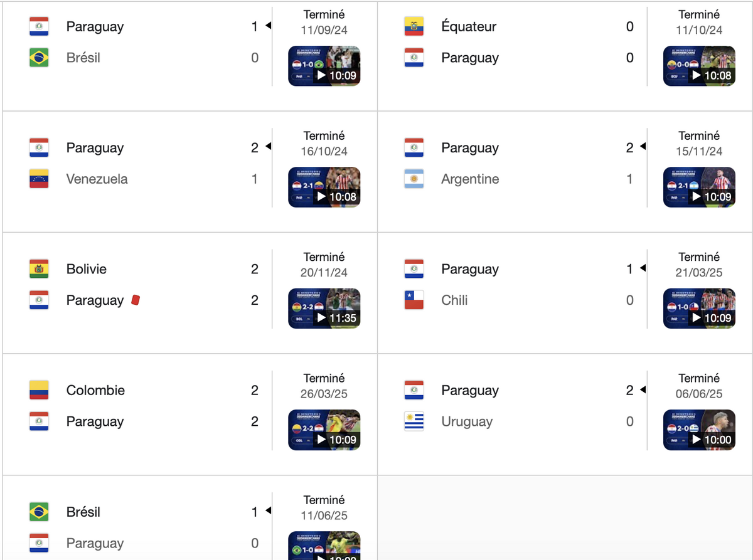Click the Colombia flag icon

point(39,390)
